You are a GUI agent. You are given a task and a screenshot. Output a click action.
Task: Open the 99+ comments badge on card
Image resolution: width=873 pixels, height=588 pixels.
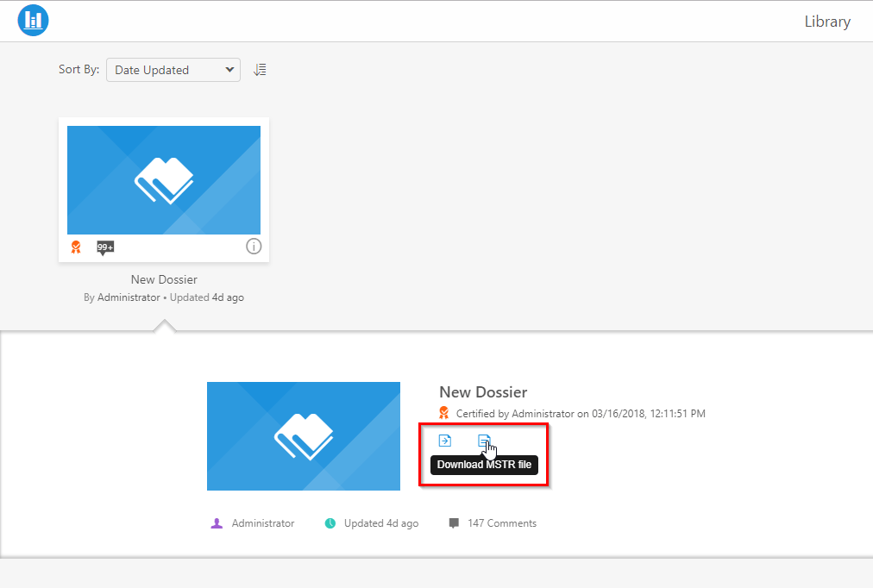point(105,247)
